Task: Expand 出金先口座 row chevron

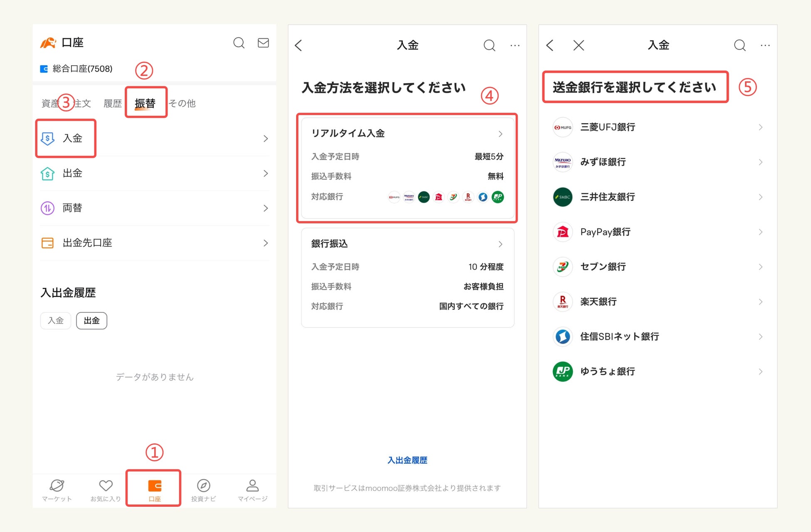Action: 265,243
